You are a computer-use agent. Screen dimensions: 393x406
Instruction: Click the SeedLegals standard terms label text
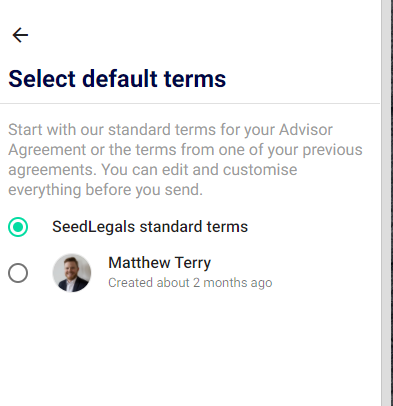coord(150,227)
